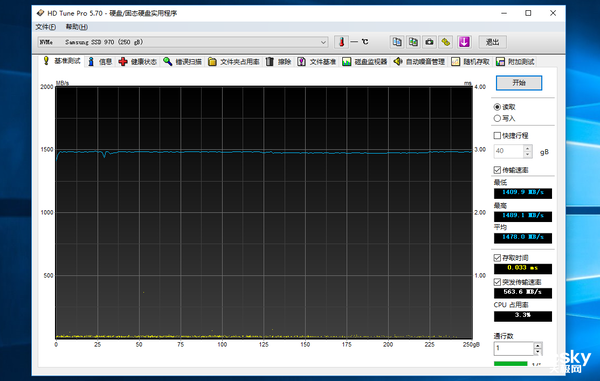Click the copy screenshot to clipboard icon
Viewport: 600px width, 381px height.
(x=413, y=42)
